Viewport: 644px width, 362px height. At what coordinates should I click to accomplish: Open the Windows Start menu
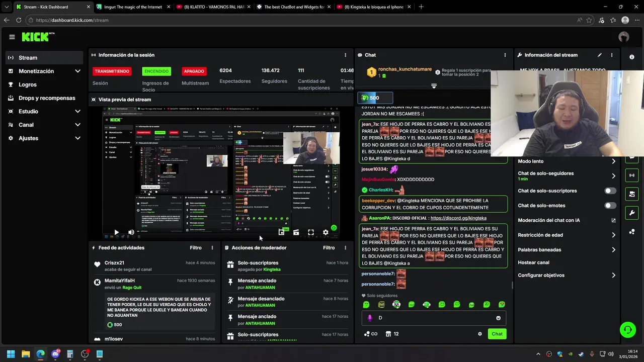coord(11,354)
